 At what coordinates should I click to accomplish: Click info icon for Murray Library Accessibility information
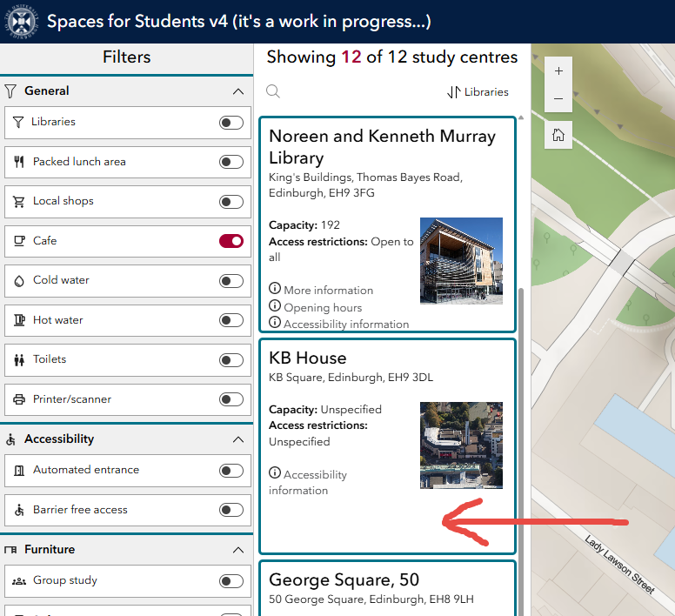coord(275,322)
